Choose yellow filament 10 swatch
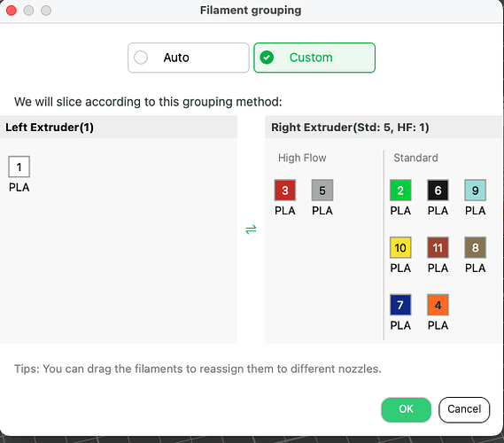 400,247
